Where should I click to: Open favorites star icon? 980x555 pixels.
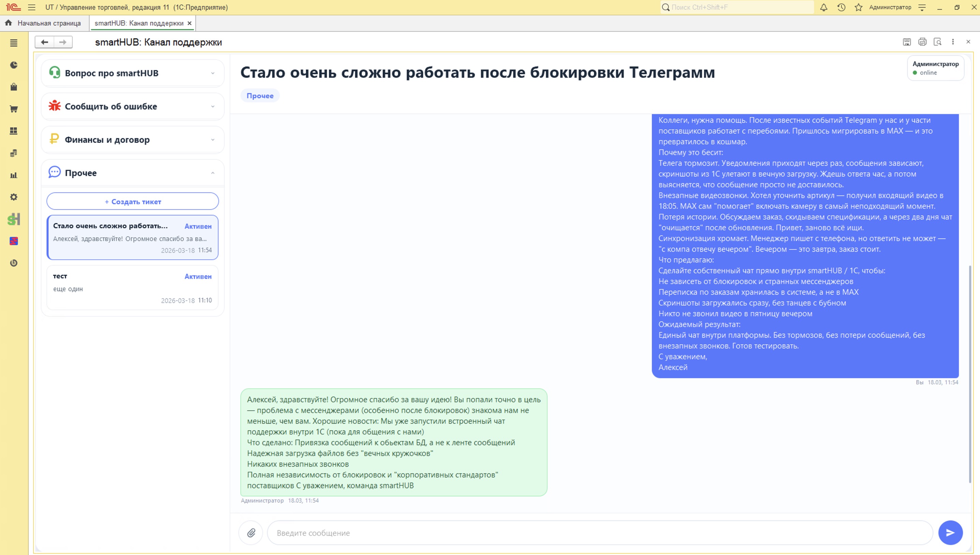[859, 7]
